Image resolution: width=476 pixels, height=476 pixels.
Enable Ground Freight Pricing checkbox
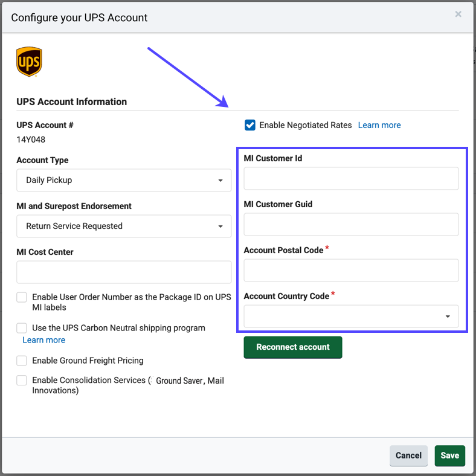22,361
